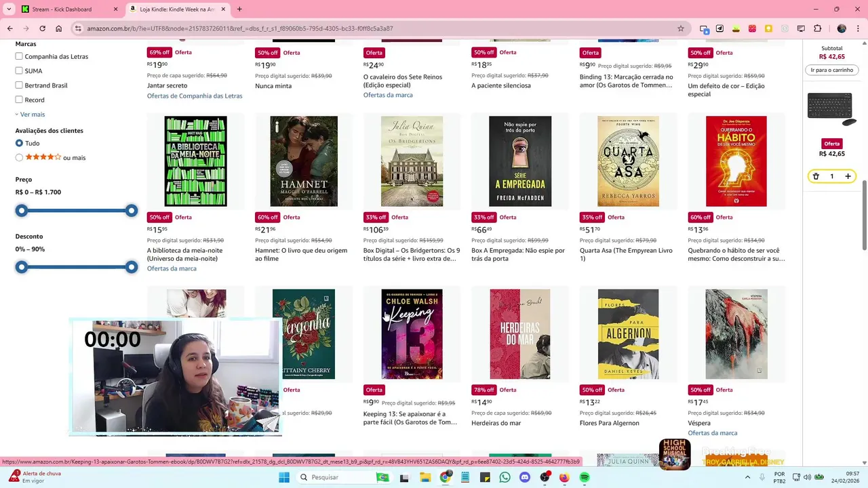Open Chrome's three-dot menu
This screenshot has width=868, height=488.
pyautogui.click(x=858, y=28)
